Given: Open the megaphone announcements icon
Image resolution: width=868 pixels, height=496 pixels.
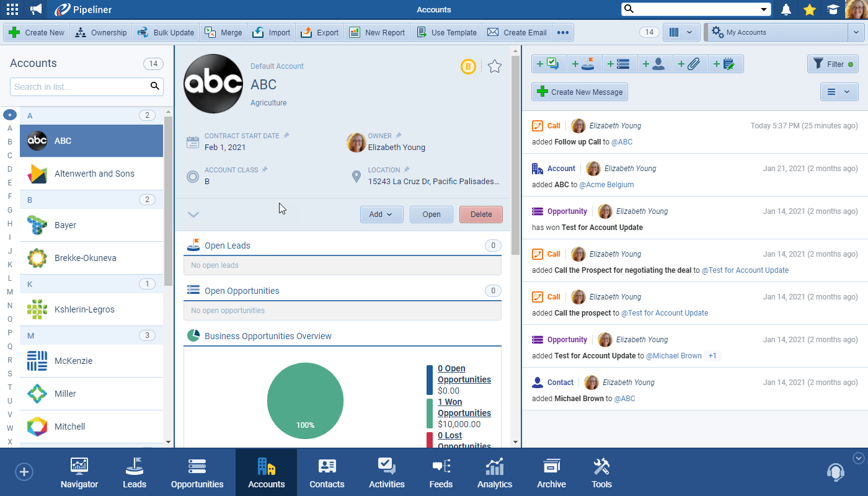Looking at the screenshot, I should tap(36, 9).
